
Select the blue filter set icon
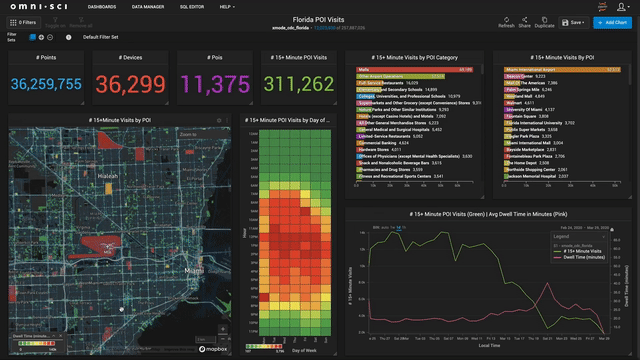pyautogui.click(x=33, y=37)
